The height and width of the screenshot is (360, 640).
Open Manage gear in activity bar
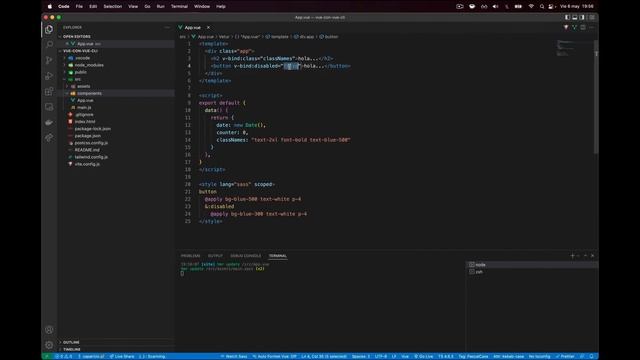tap(49, 345)
